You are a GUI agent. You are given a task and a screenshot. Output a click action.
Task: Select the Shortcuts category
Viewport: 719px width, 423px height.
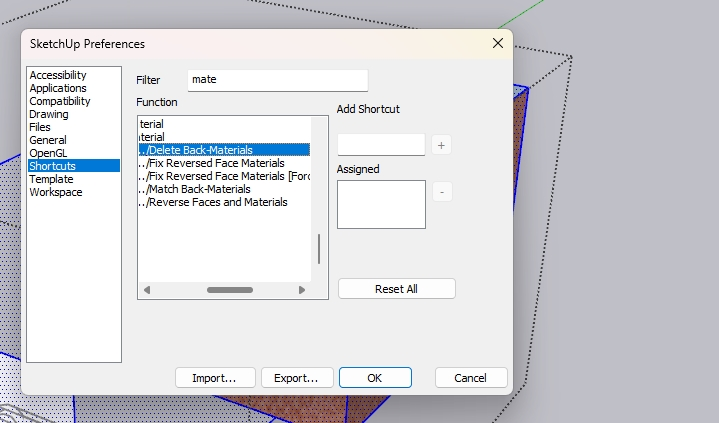74,166
